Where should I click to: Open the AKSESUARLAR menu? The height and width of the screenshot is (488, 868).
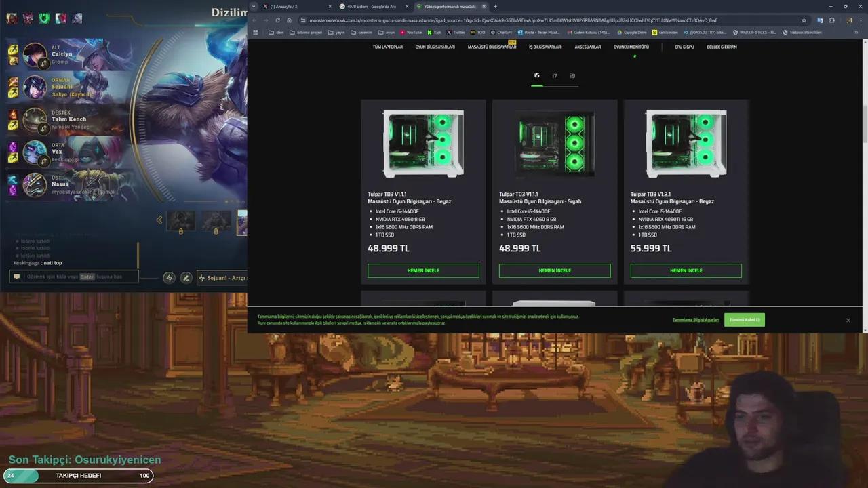[588, 47]
